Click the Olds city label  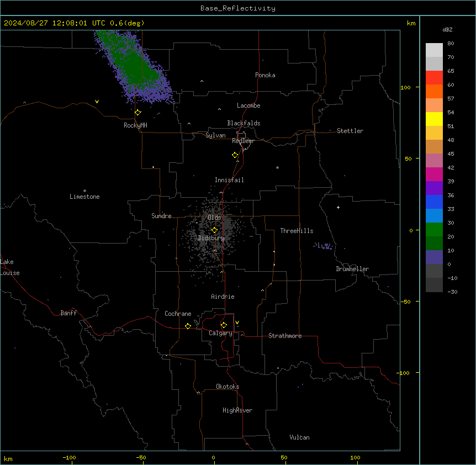tap(214, 218)
